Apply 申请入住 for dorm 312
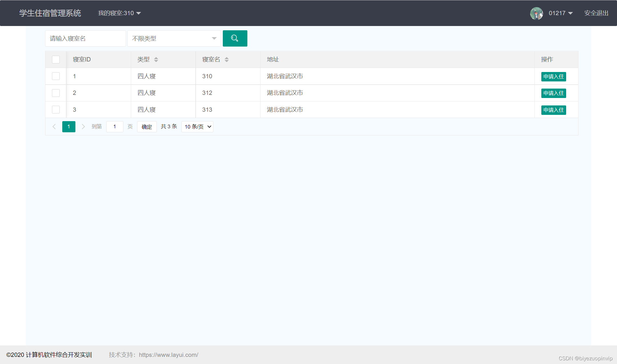The image size is (617, 364). pos(553,93)
